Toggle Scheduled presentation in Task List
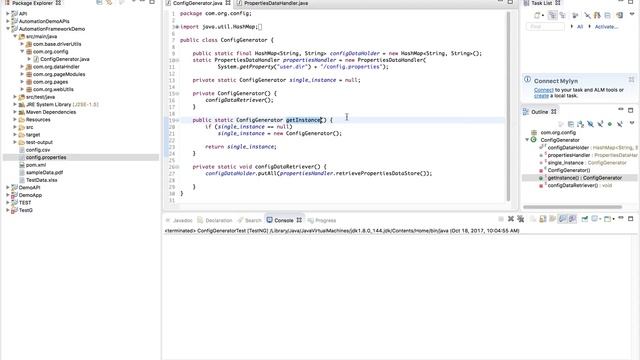This screenshot has height=360, width=640. click(x=562, y=16)
